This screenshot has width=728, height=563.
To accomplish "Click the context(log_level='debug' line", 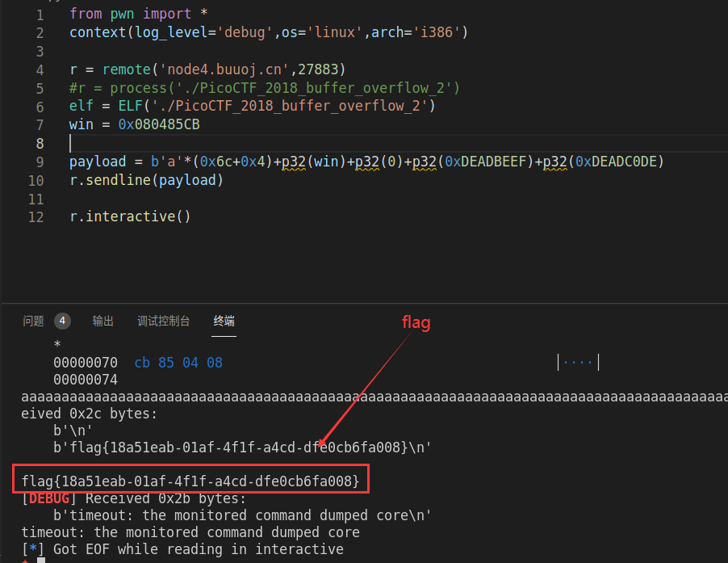I will click(269, 32).
